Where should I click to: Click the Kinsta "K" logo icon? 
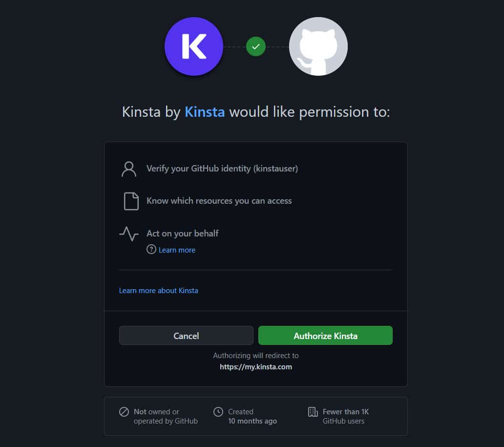click(x=194, y=46)
